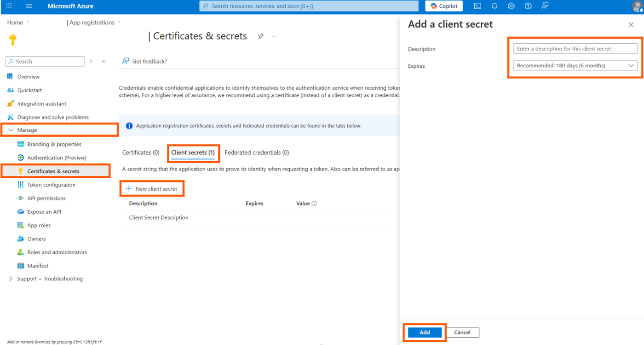The height and width of the screenshot is (345, 644).
Task: Click the Diagnose and solve problems icon
Action: point(10,117)
